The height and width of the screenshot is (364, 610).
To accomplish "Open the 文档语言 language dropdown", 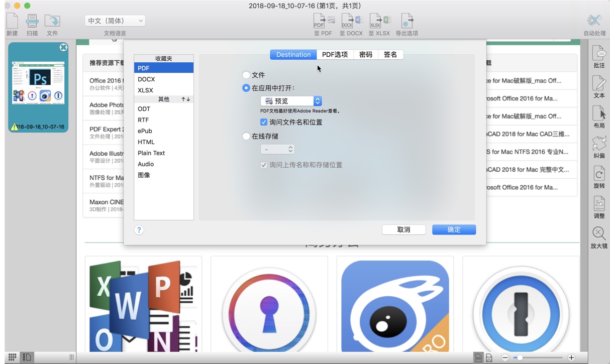I will [x=115, y=20].
